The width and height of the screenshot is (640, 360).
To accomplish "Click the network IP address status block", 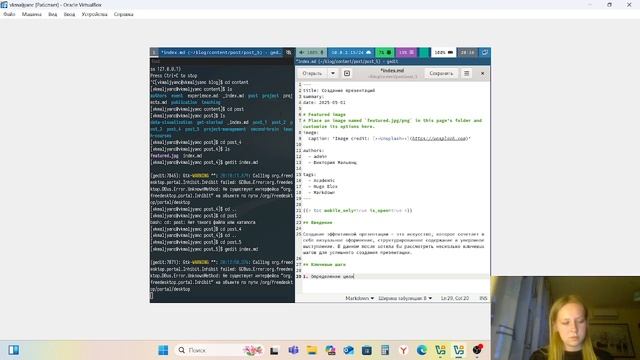I will pos(351,52).
